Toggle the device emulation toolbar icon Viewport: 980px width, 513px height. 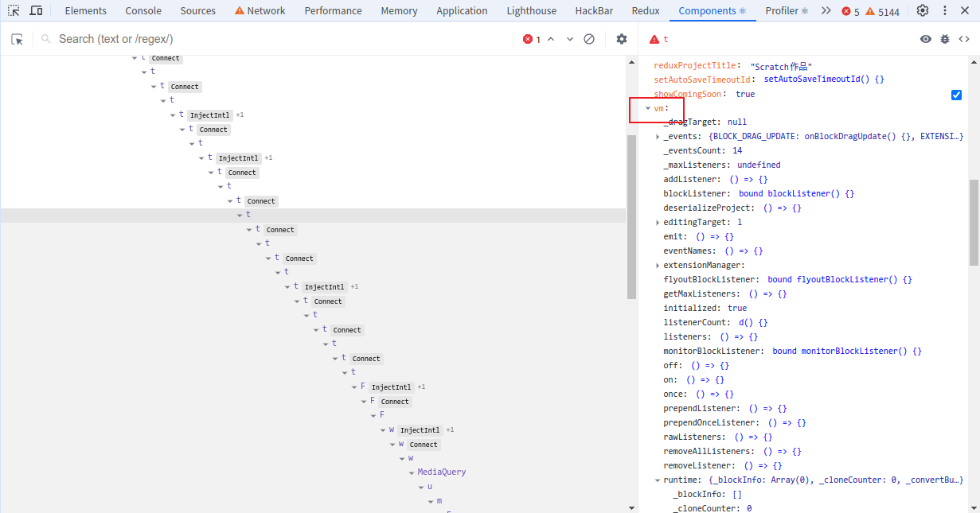point(34,10)
